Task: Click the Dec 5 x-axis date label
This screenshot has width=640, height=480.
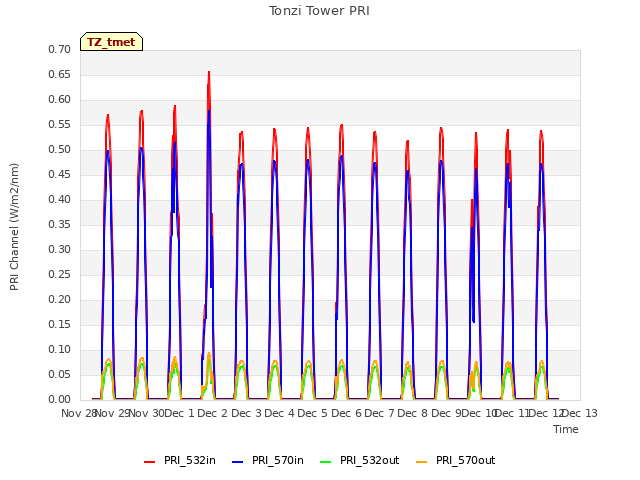Action: (313, 413)
